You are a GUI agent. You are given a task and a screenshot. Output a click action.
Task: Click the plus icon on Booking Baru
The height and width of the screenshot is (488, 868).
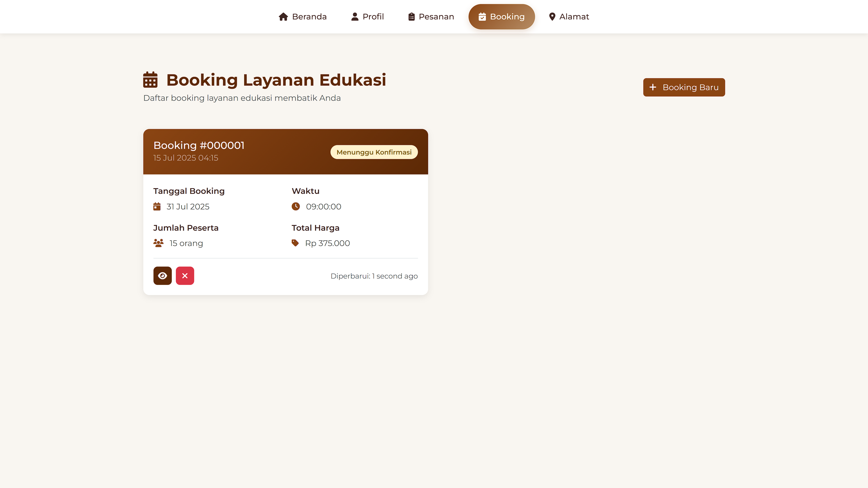pyautogui.click(x=653, y=87)
